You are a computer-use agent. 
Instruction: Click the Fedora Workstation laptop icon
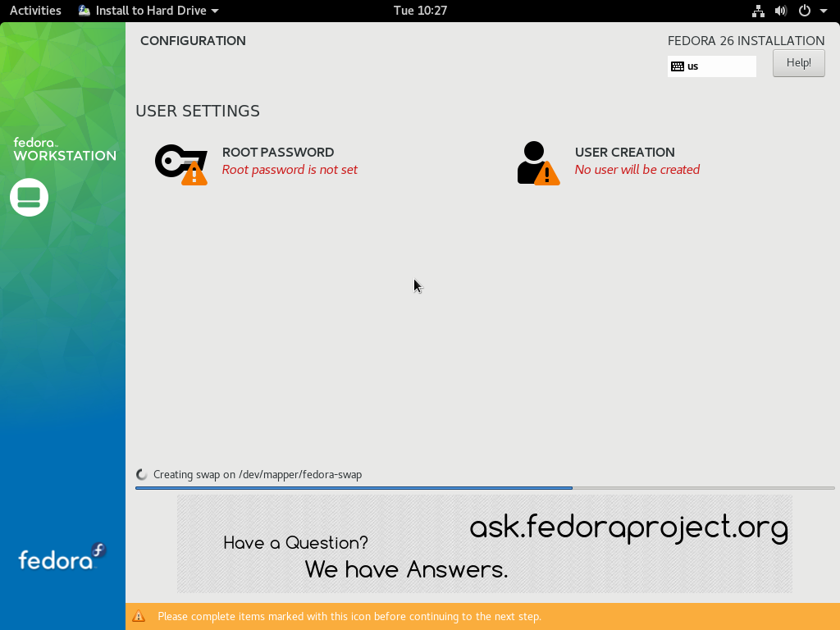point(29,197)
